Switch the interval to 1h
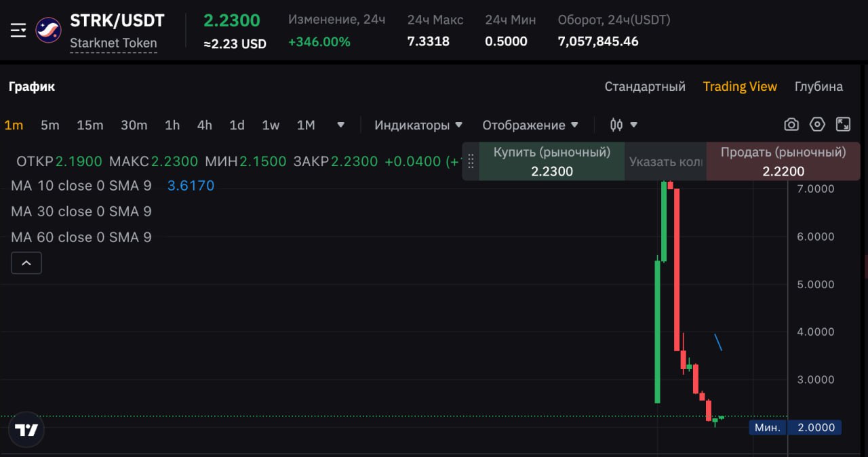The image size is (868, 457). (x=172, y=125)
